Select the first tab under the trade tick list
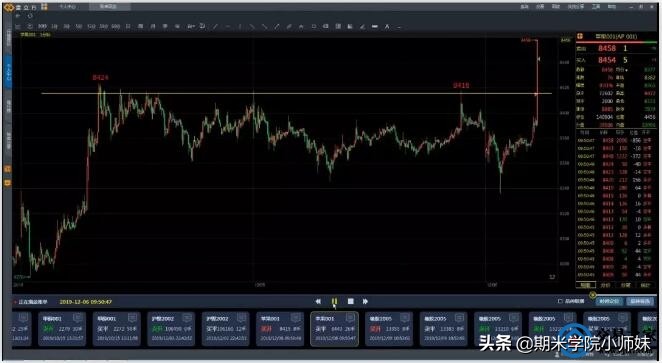The height and width of the screenshot is (363, 662). click(x=586, y=285)
